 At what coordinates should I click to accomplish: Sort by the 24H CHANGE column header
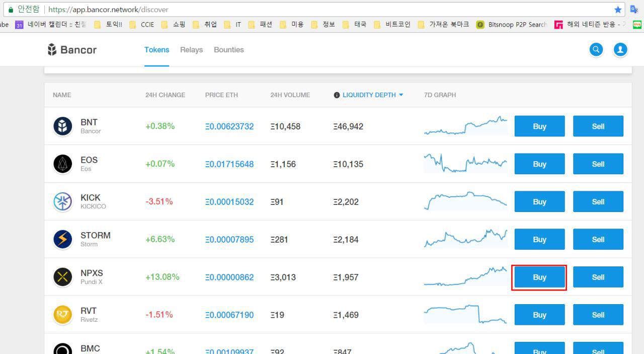coord(165,95)
